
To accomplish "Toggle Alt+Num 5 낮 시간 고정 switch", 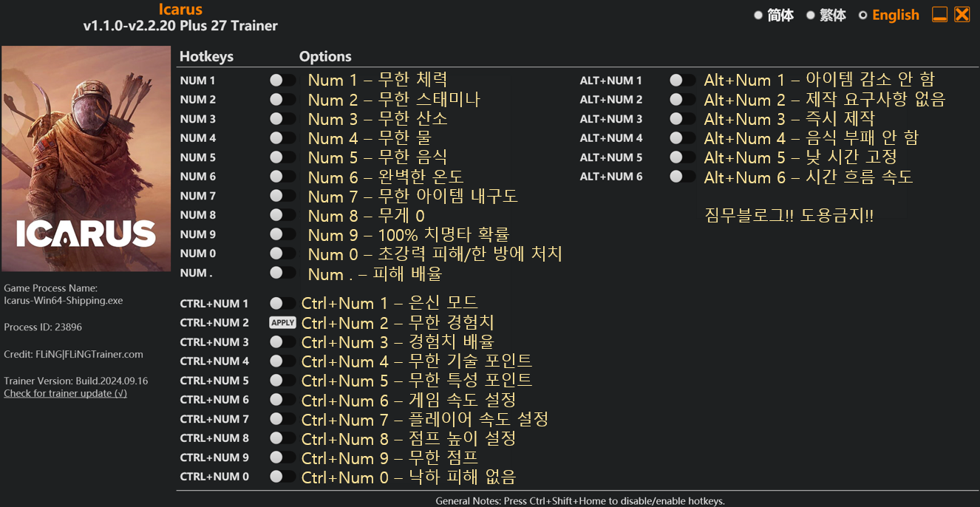I will coord(682,157).
